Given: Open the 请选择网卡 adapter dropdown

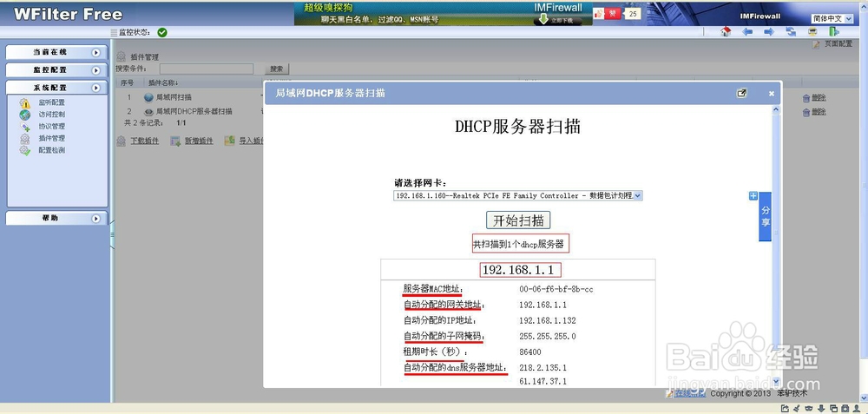Looking at the screenshot, I should tap(518, 195).
